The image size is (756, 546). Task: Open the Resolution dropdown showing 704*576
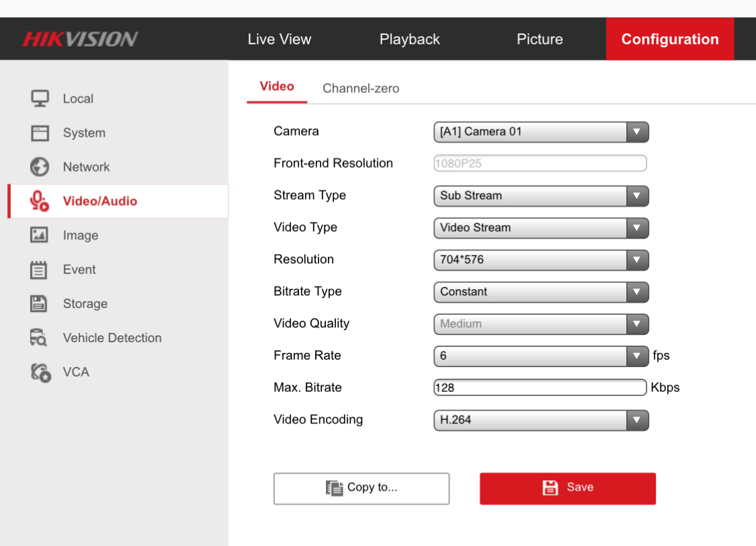[541, 260]
